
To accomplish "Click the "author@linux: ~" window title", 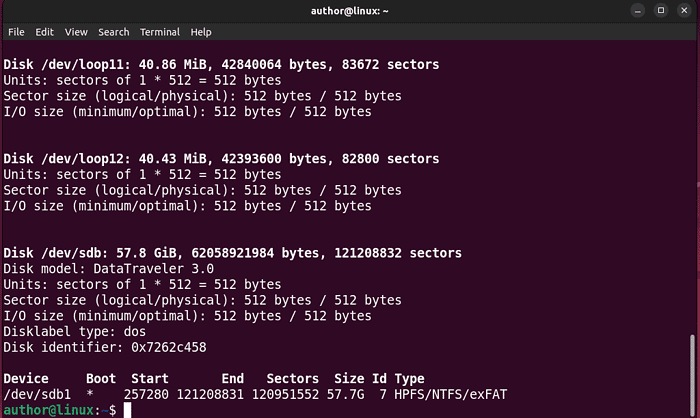I will coord(349,10).
